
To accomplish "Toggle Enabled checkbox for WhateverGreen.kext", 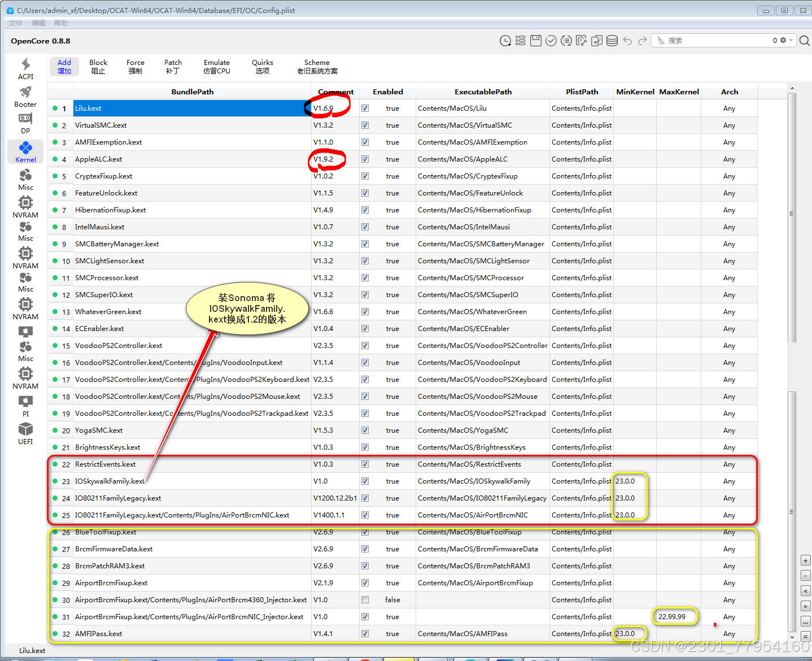I will (x=365, y=312).
